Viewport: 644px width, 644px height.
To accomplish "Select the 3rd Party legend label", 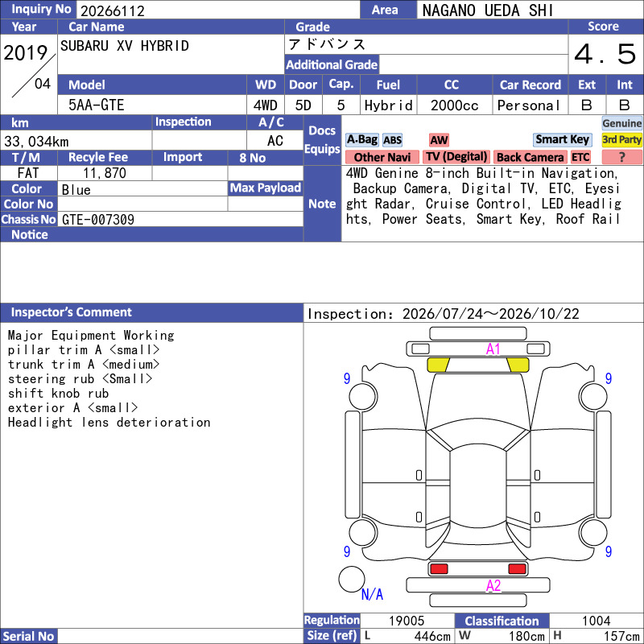I will [x=621, y=139].
